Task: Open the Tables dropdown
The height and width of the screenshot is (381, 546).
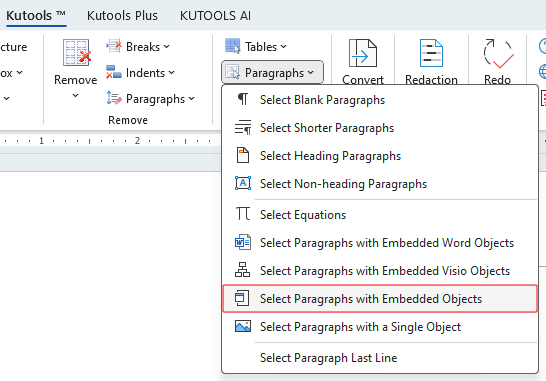Action: 256,46
